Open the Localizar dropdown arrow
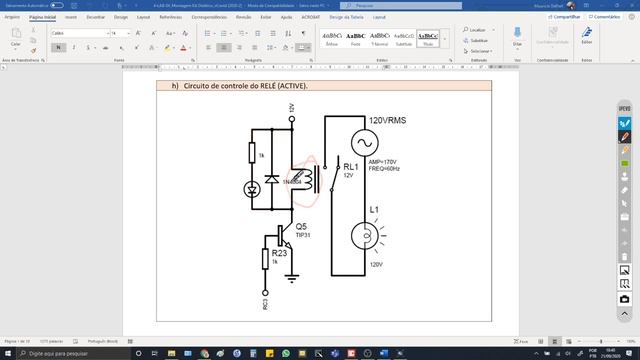 point(493,30)
